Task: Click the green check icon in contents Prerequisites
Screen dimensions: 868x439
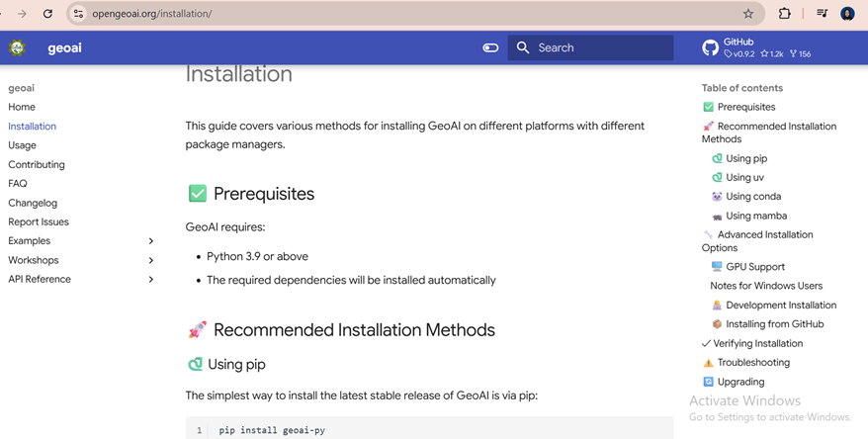Action: [x=708, y=107]
